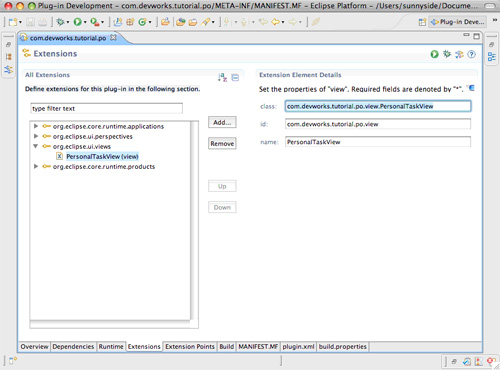
Task: Select the org.eclipse.core.runtime.products tree row
Action: point(104,166)
